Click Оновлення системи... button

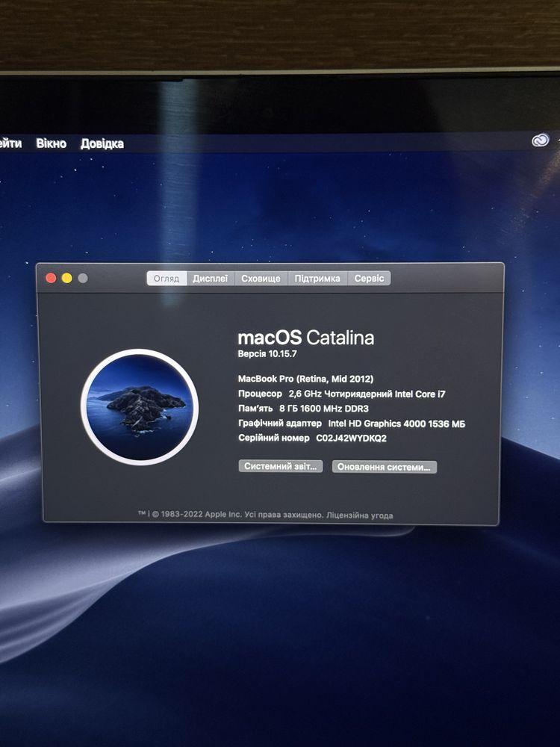(x=385, y=467)
